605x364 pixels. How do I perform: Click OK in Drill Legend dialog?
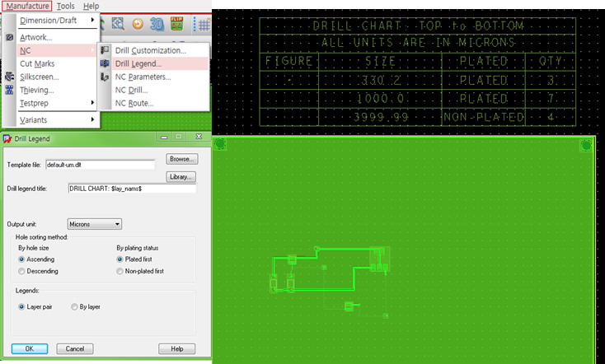click(x=30, y=348)
